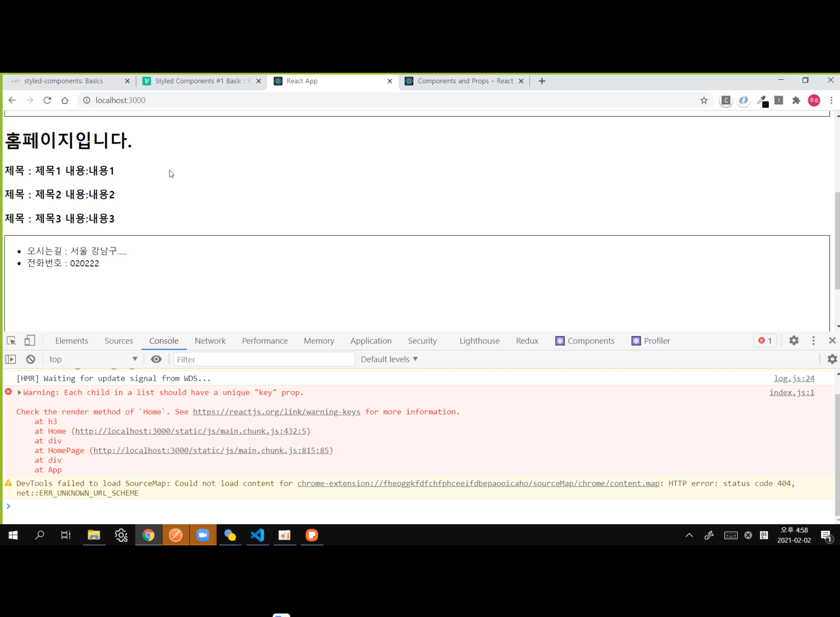Open console settings gear

pos(832,359)
